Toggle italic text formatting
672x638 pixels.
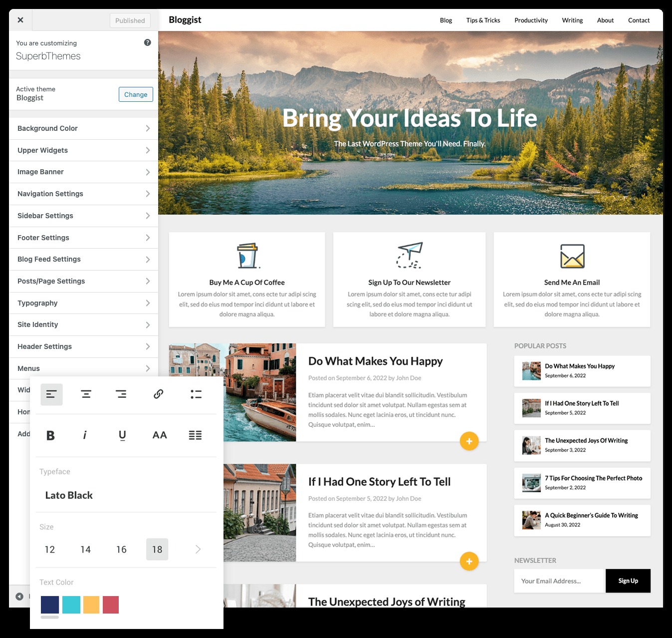click(85, 435)
